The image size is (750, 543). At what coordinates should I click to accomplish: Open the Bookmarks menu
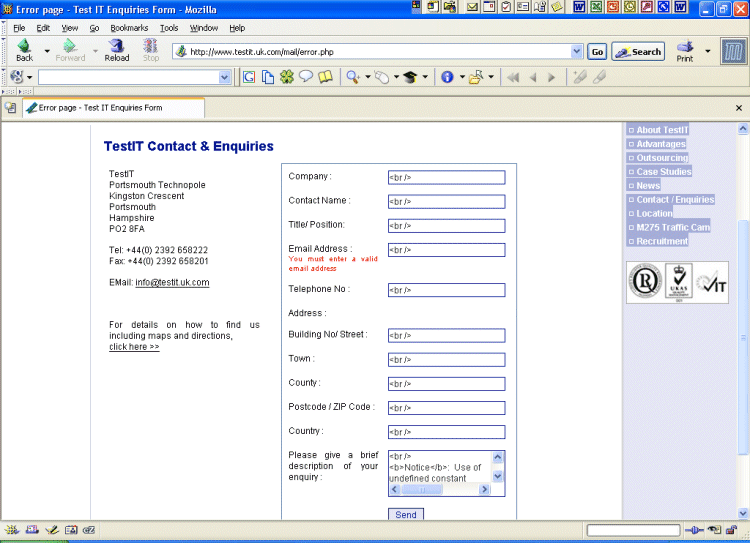[x=129, y=28]
